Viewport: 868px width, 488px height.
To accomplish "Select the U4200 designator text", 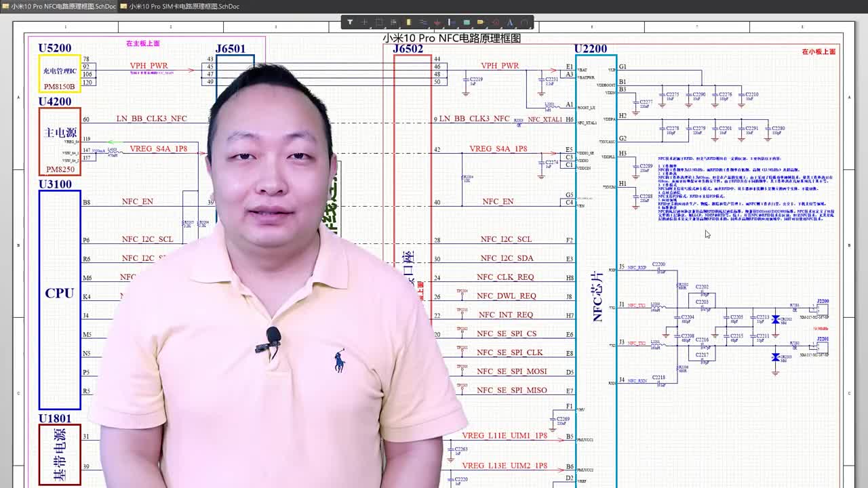I will pos(54,101).
